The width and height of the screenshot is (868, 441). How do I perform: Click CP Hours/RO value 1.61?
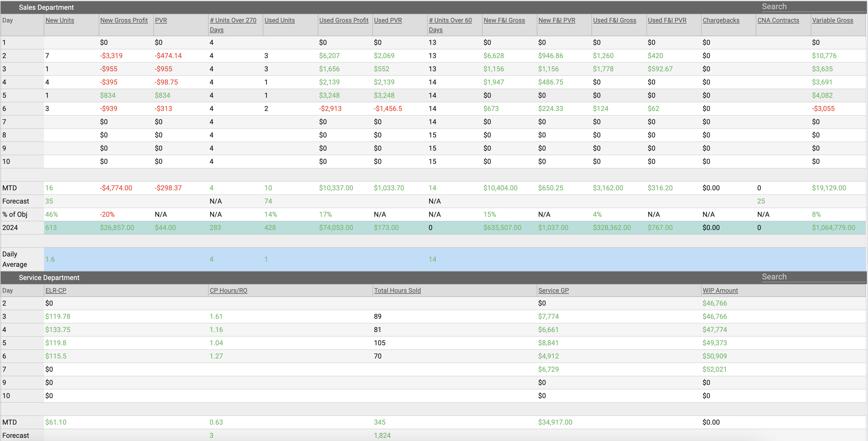[216, 317]
